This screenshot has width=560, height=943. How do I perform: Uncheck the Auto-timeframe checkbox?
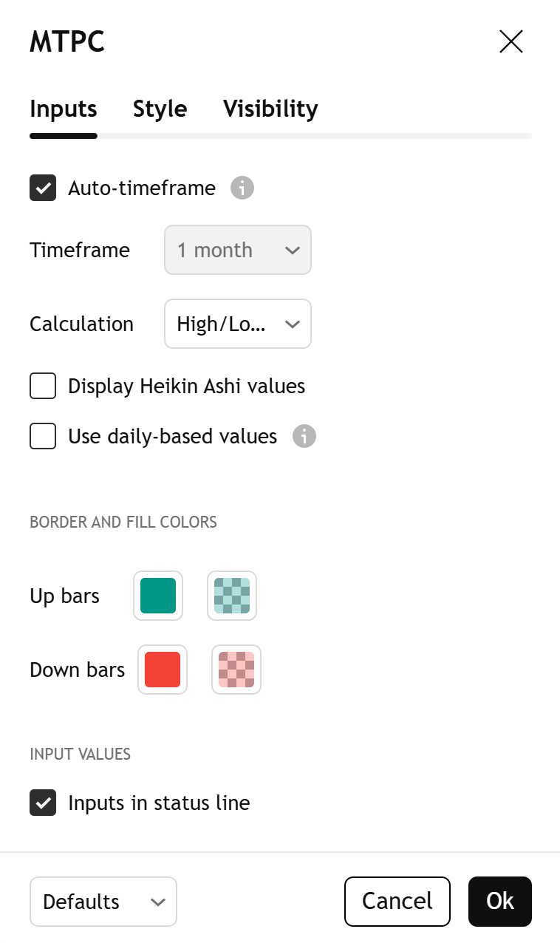point(43,188)
